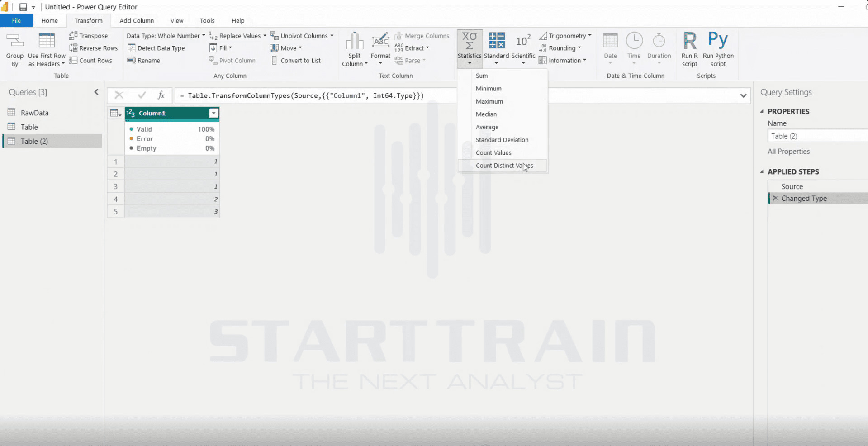Click the Name field Table (2)
The width and height of the screenshot is (868, 446).
point(817,136)
